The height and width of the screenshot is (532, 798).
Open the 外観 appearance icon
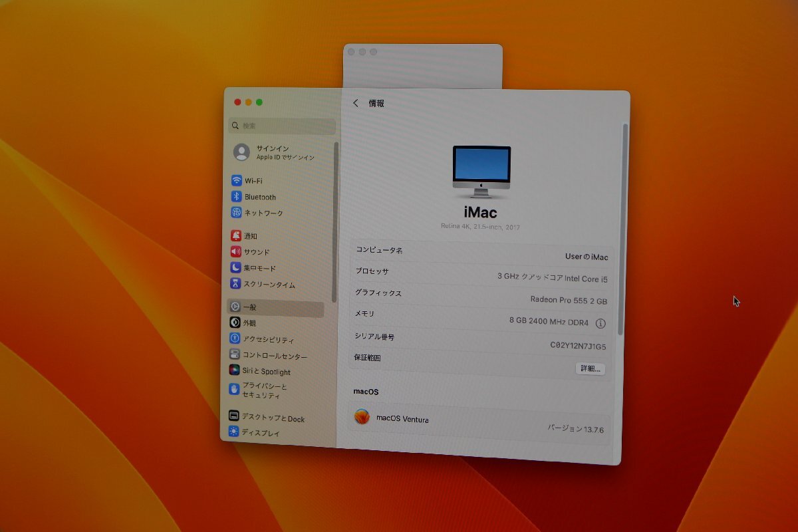pyautogui.click(x=235, y=323)
